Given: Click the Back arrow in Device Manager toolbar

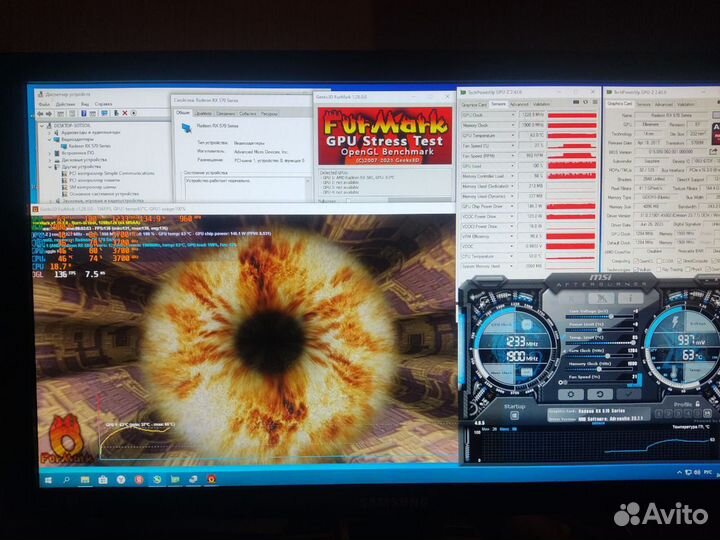Looking at the screenshot, I should tap(40, 113).
